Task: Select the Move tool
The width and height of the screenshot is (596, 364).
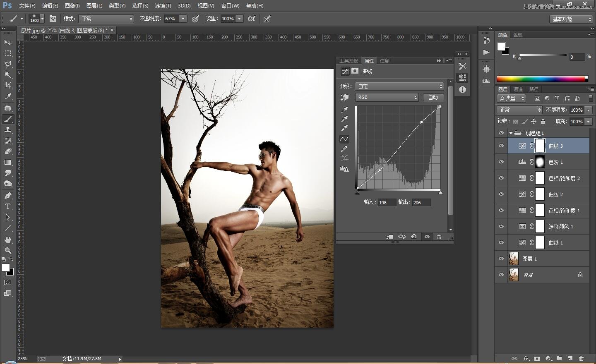Action: (8, 42)
